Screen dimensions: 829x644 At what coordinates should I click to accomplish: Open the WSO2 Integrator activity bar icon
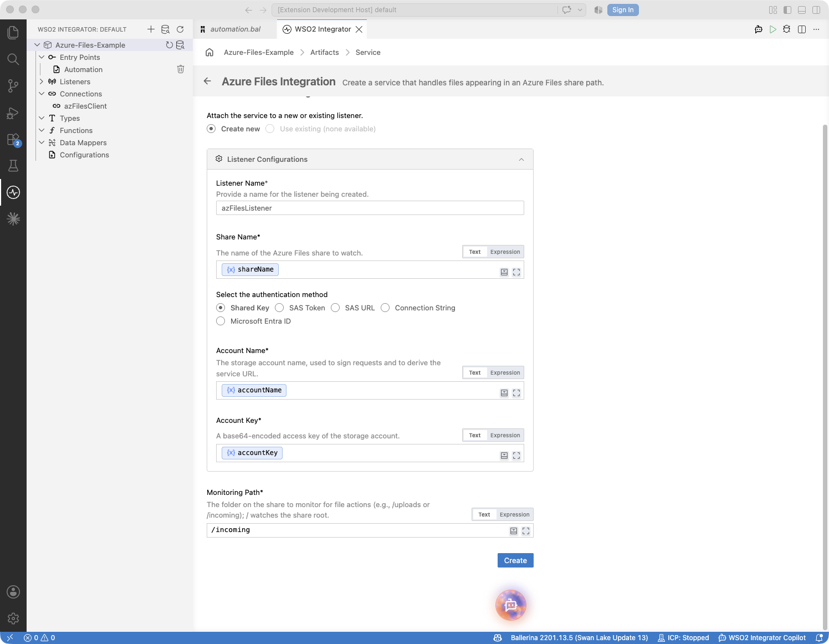13,192
